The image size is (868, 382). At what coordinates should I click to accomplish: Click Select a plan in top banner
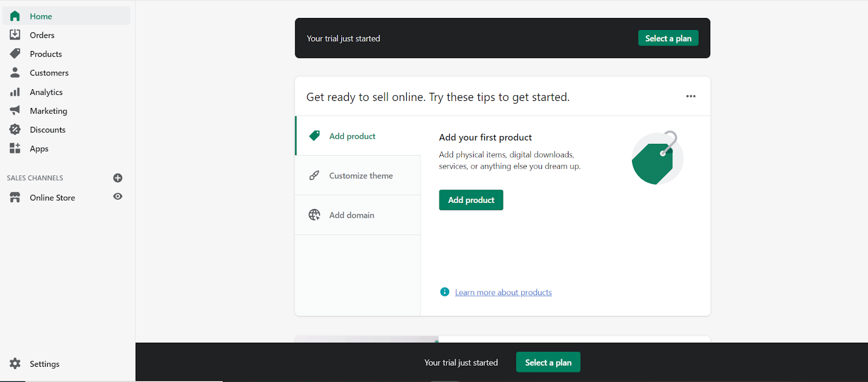668,39
